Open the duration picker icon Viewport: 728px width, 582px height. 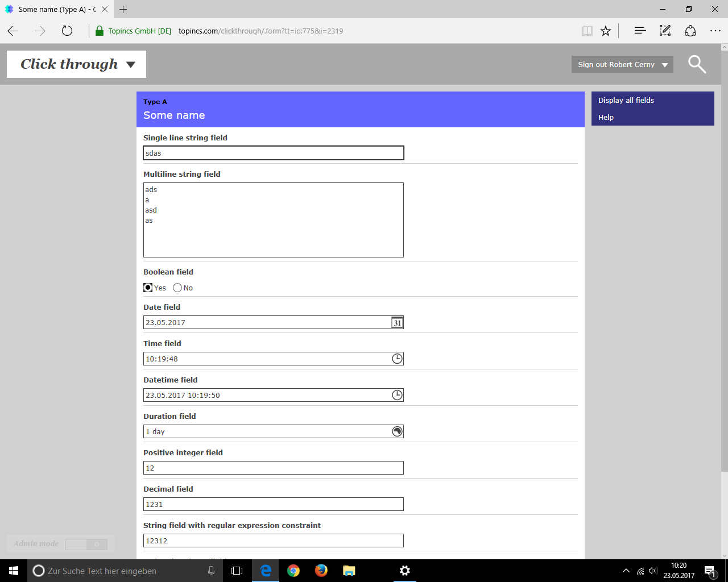pyautogui.click(x=397, y=431)
